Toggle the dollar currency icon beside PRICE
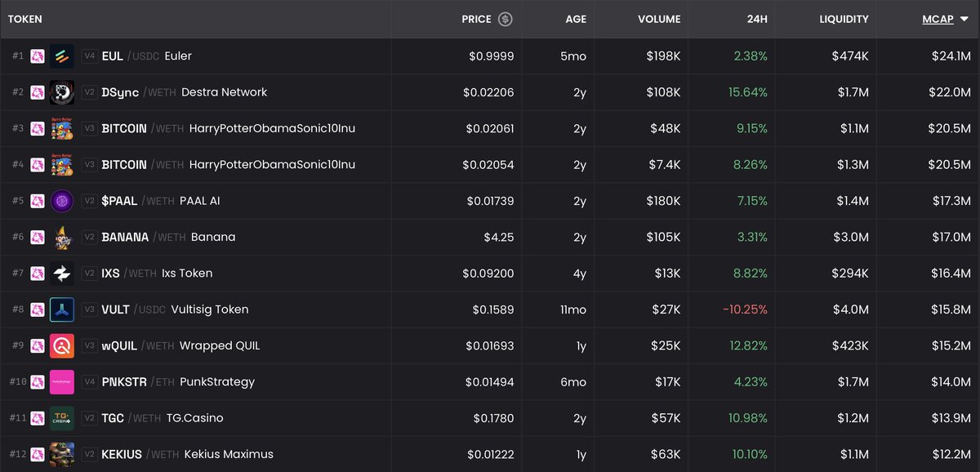Viewport: 980px width, 472px height. coord(506,19)
